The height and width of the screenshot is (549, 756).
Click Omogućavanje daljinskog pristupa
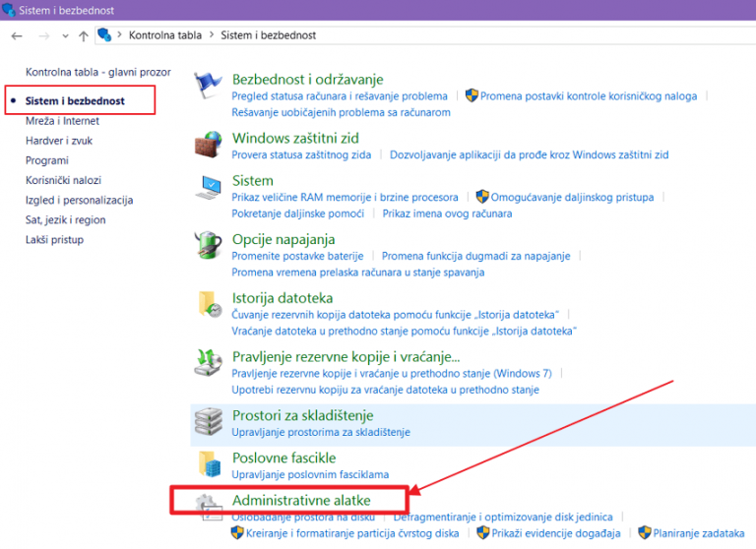point(572,197)
